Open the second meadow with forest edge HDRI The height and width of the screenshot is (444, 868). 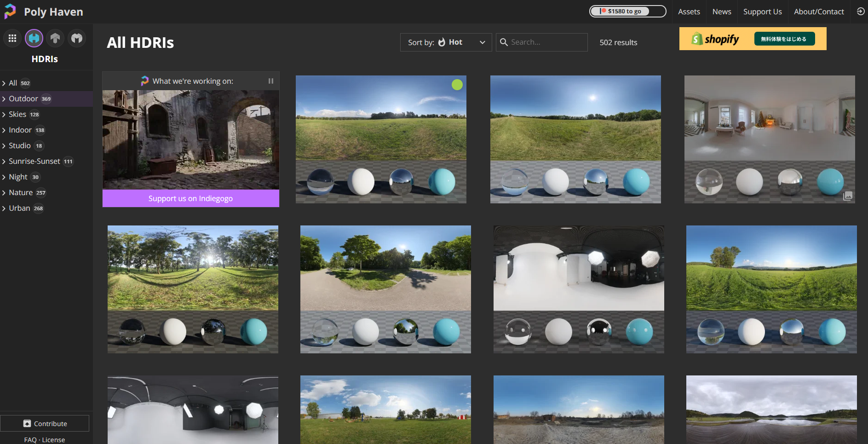(575, 139)
